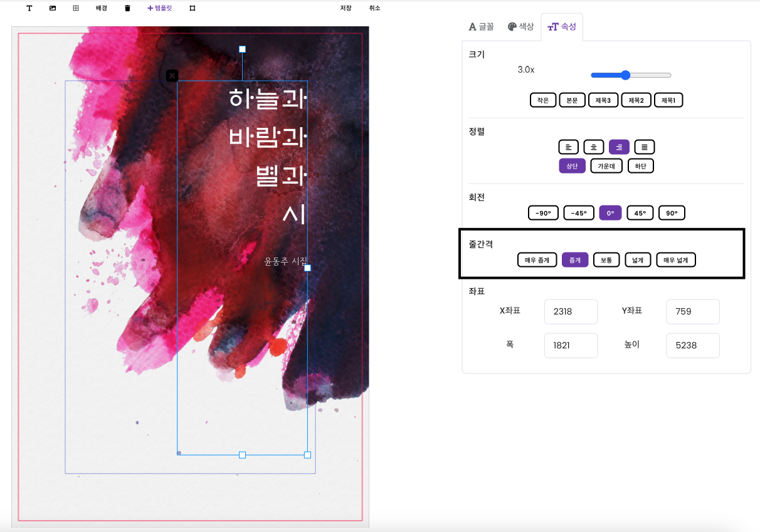Set line spacing to 좁게

pos(575,260)
